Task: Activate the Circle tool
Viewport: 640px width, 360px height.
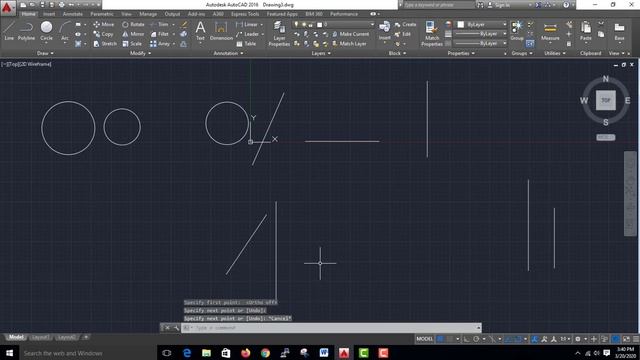Action: (46, 31)
